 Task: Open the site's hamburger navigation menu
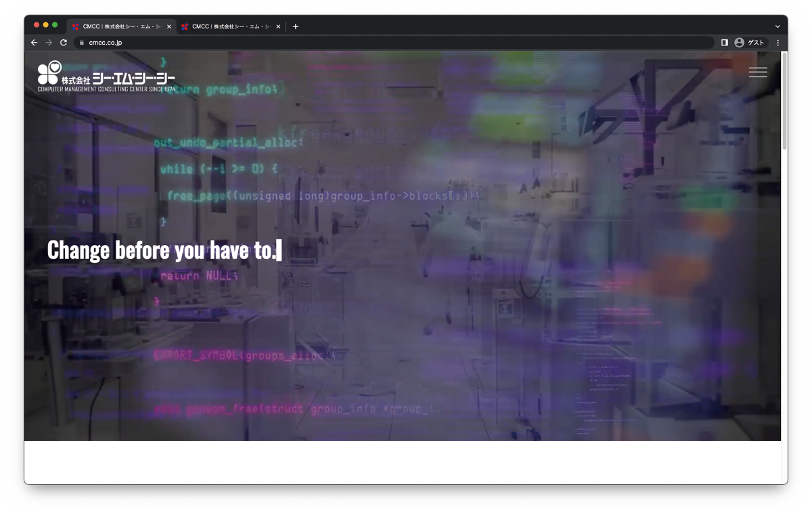pyautogui.click(x=758, y=72)
